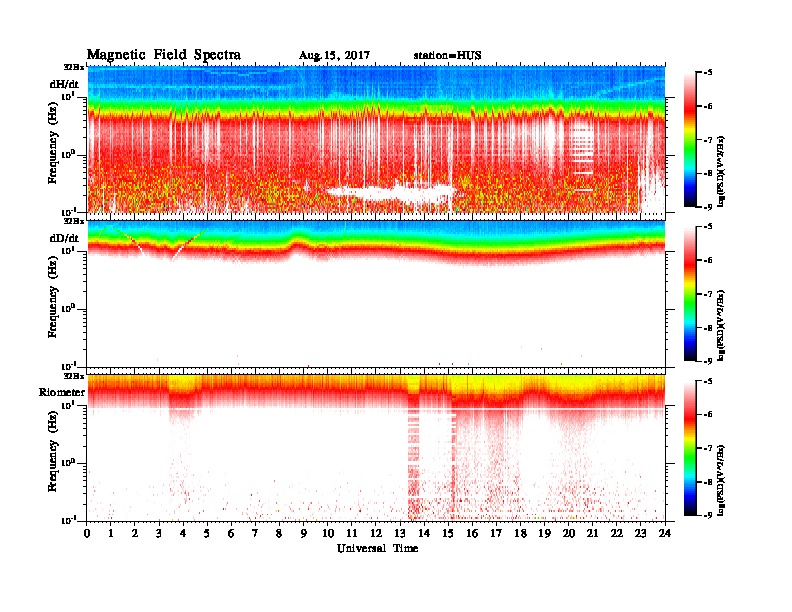
Task: Click hour tick label '20' on time axis
Action: 569,534
